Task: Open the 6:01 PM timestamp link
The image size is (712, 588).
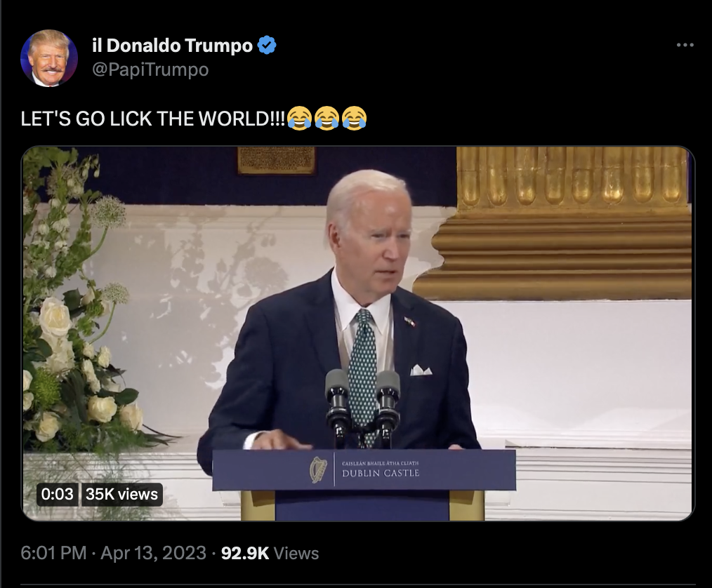Action: tap(53, 553)
